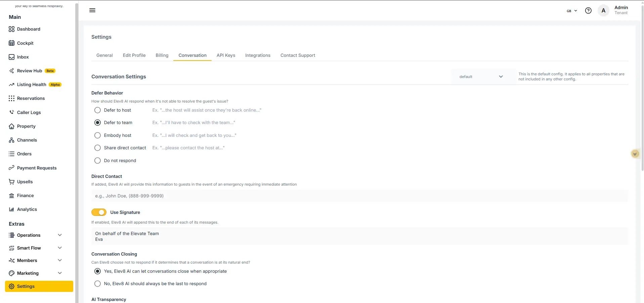
Task: Select No, always be the last to respond
Action: (x=97, y=283)
